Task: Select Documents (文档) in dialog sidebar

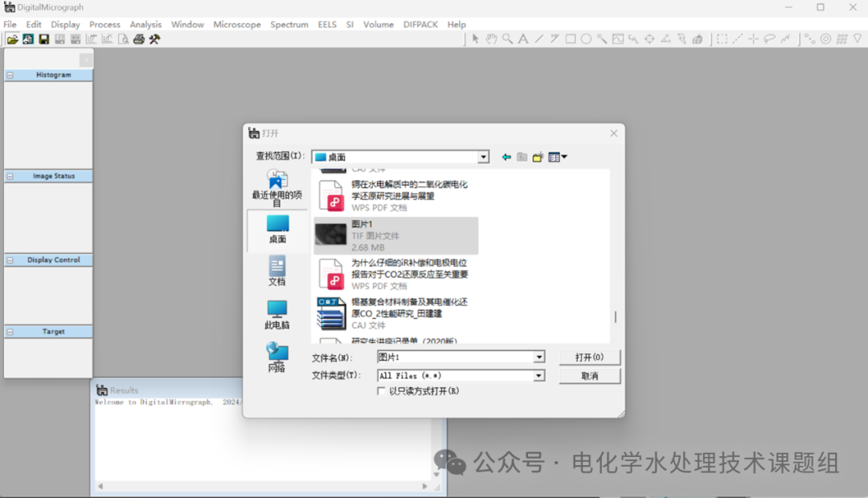Action: click(276, 271)
